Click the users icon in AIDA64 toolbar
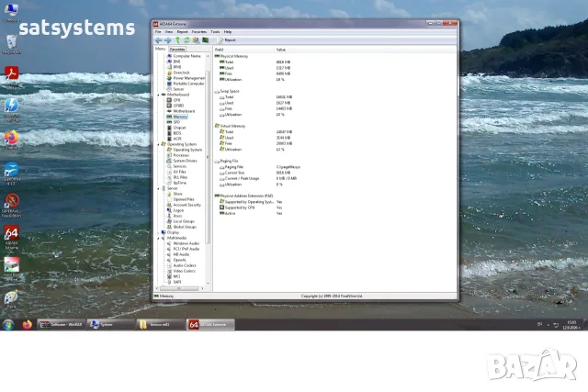588x392 pixels. tap(196, 40)
